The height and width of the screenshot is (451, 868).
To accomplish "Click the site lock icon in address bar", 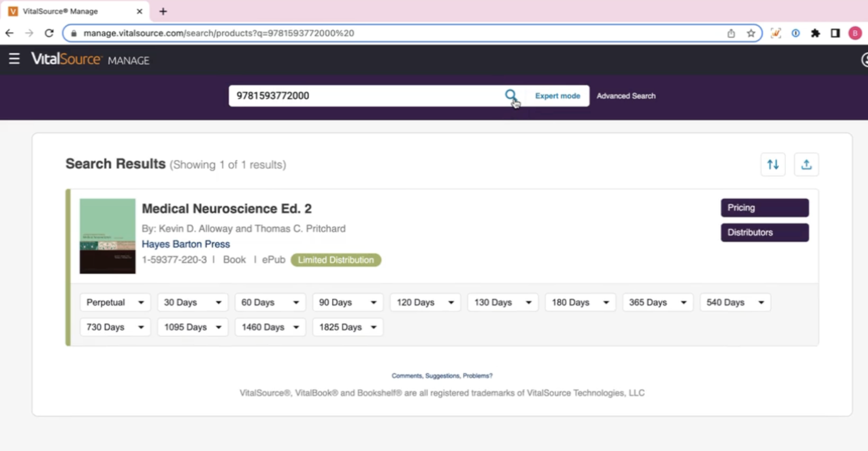I will point(74,33).
